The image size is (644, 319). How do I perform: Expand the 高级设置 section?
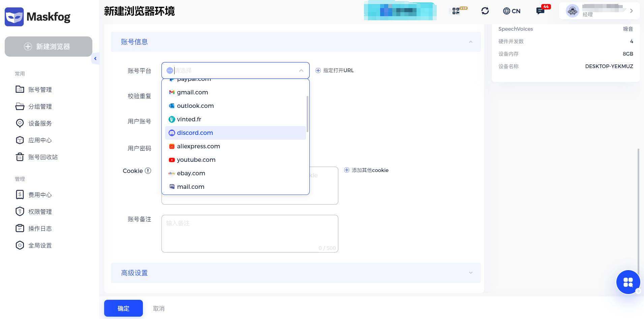click(x=296, y=273)
